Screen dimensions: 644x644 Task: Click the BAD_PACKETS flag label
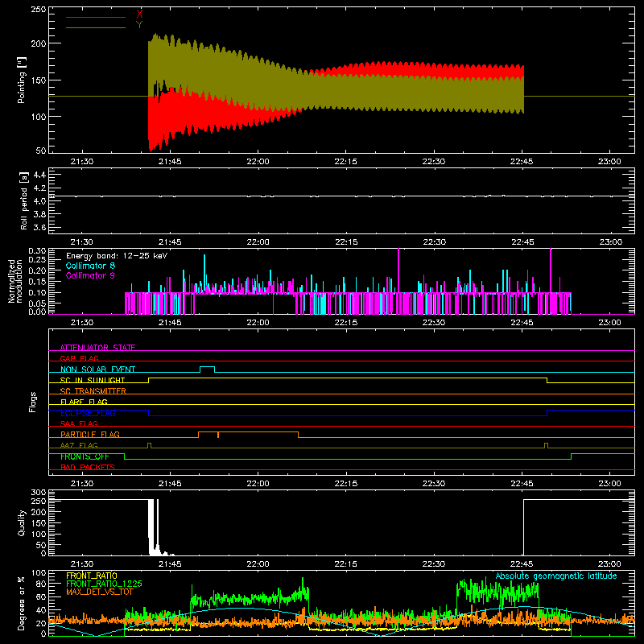click(x=88, y=467)
